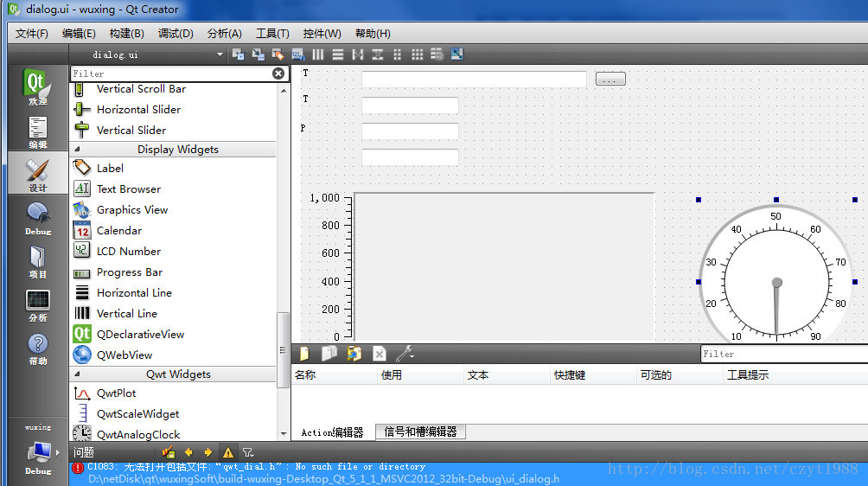This screenshot has height=486, width=868.
Task: Click the '...' browse button on the form
Action: [x=610, y=80]
